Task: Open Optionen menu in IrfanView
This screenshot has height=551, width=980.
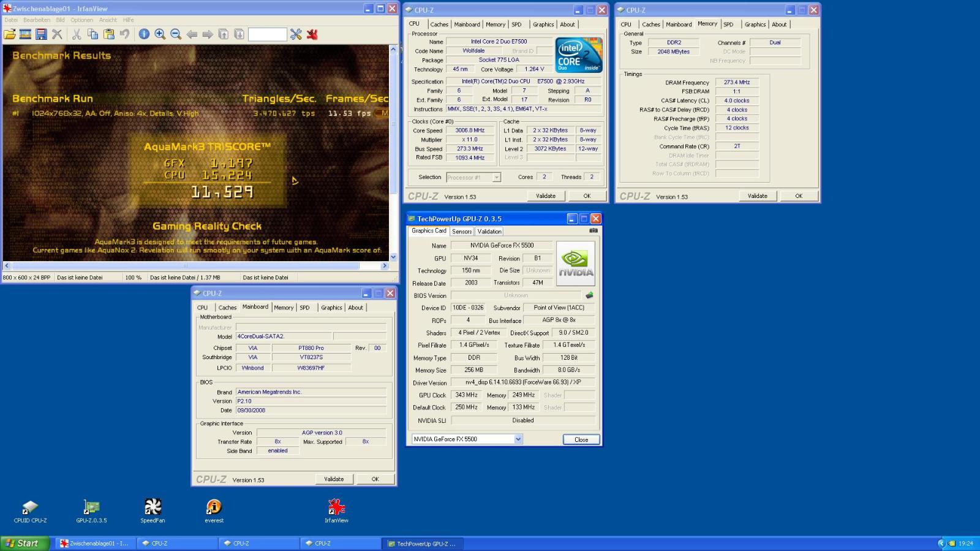Action: pyautogui.click(x=81, y=20)
